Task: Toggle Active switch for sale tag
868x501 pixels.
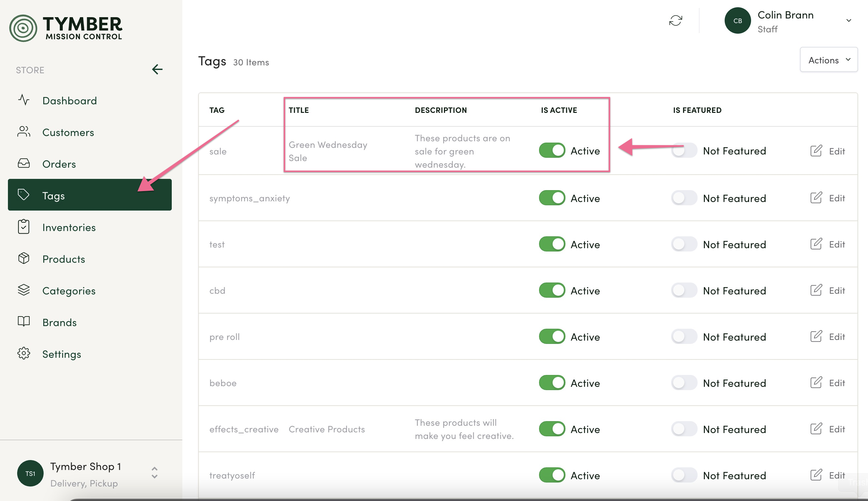Action: pyautogui.click(x=552, y=150)
